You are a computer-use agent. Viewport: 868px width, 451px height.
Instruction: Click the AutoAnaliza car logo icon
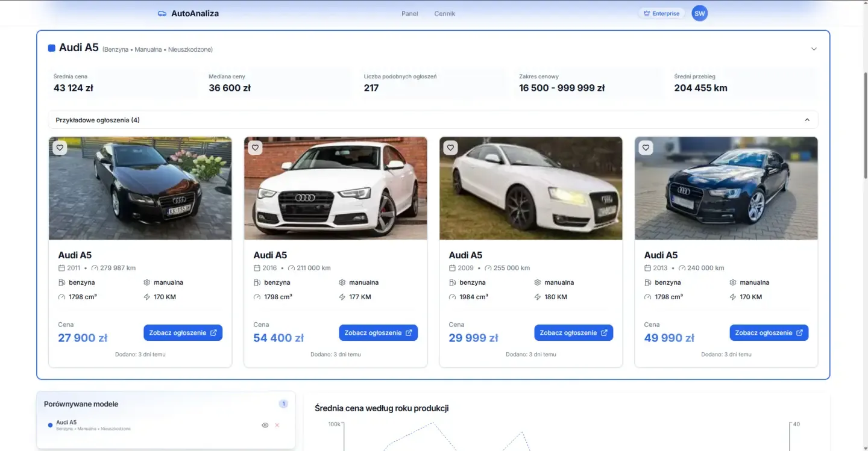coord(162,13)
